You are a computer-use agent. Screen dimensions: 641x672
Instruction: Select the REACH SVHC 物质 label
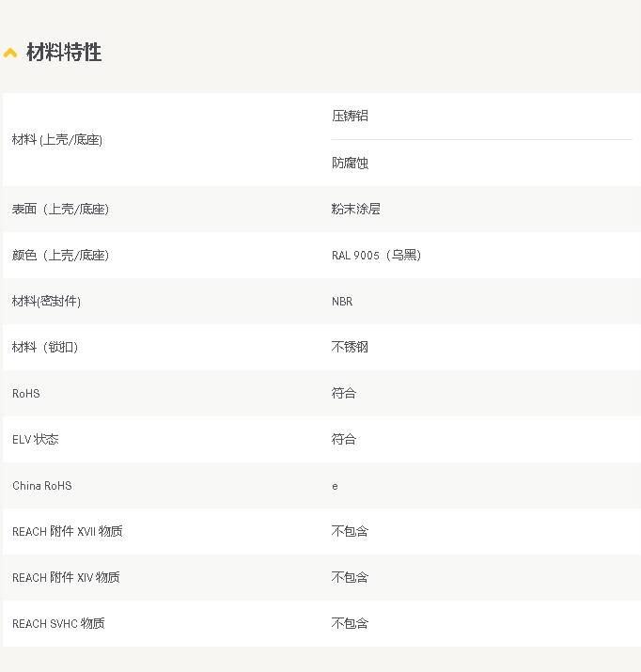click(x=58, y=623)
